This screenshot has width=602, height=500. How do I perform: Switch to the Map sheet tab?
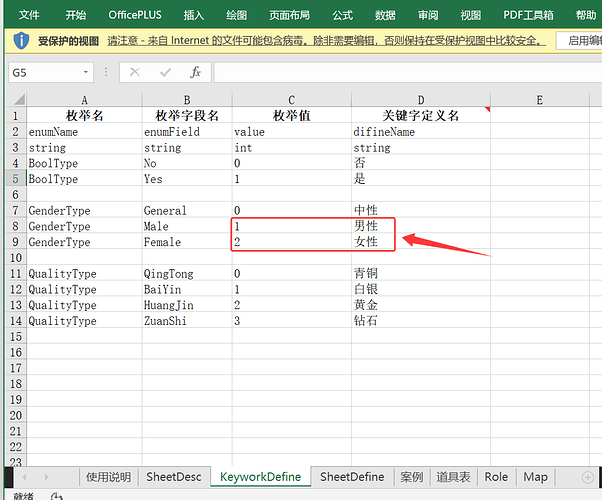[x=536, y=477]
